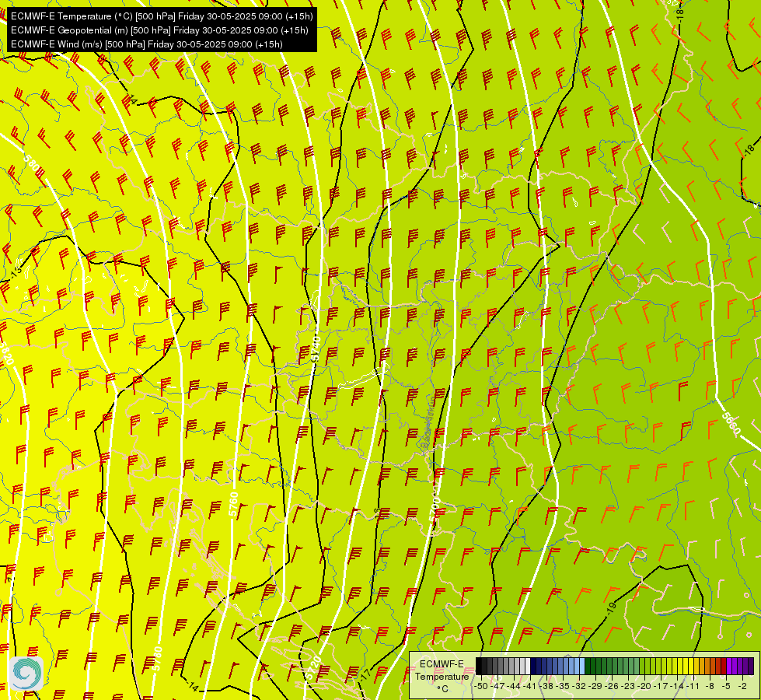Click the 5660 geopotential contour label
Screen dimensions: 761x700
(x=731, y=424)
